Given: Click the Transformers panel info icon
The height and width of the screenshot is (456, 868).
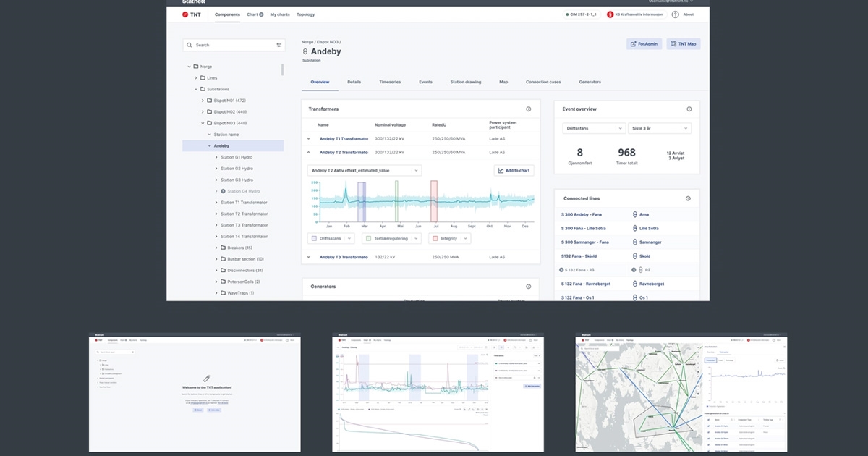Looking at the screenshot, I should click(x=529, y=109).
